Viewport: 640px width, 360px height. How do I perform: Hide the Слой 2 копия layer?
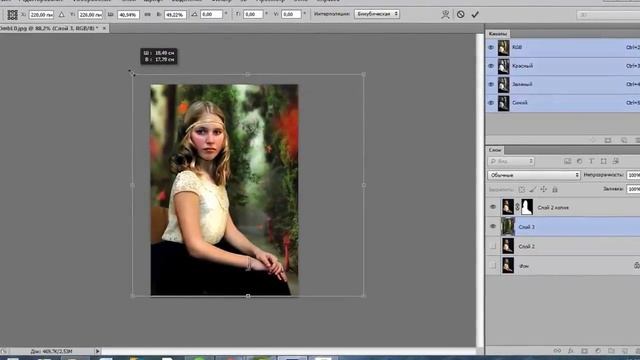click(493, 207)
